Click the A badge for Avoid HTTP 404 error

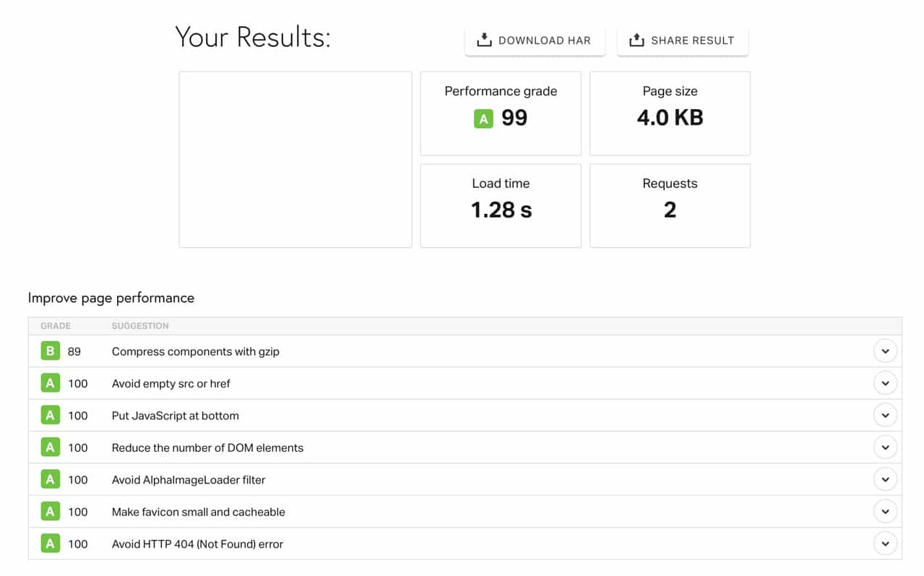coord(50,543)
